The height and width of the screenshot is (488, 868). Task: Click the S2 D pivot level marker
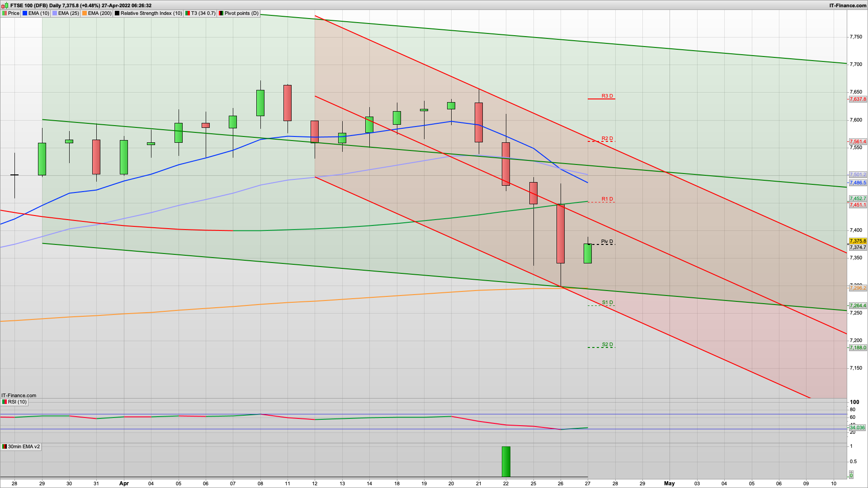(607, 345)
